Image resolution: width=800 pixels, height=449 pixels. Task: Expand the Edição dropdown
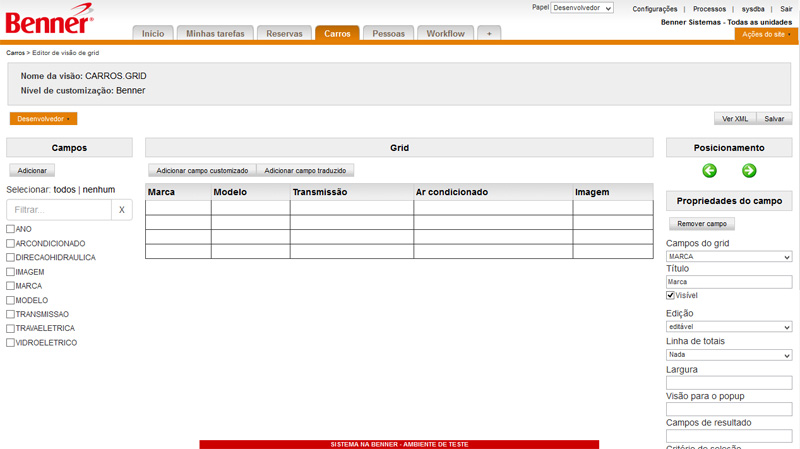[x=729, y=327]
